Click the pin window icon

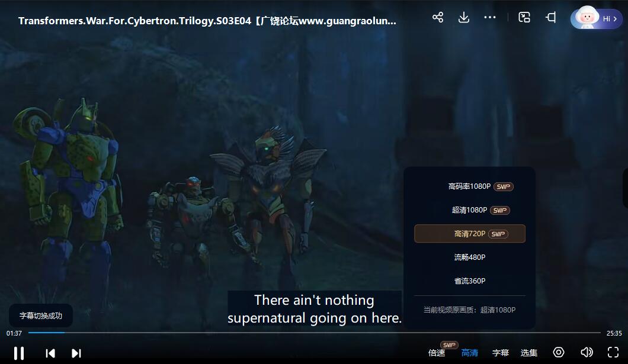coord(550,17)
